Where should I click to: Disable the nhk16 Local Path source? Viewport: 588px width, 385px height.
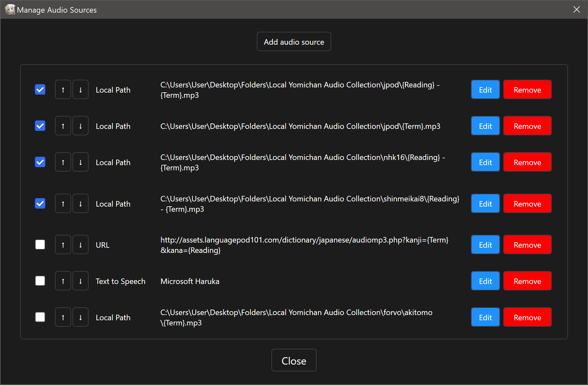click(40, 162)
